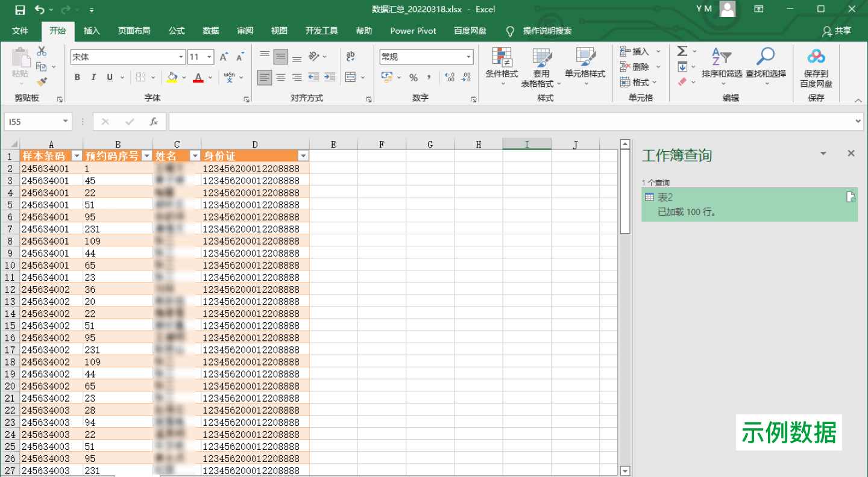
Task: Click the insert function fx icon
Action: coord(154,122)
